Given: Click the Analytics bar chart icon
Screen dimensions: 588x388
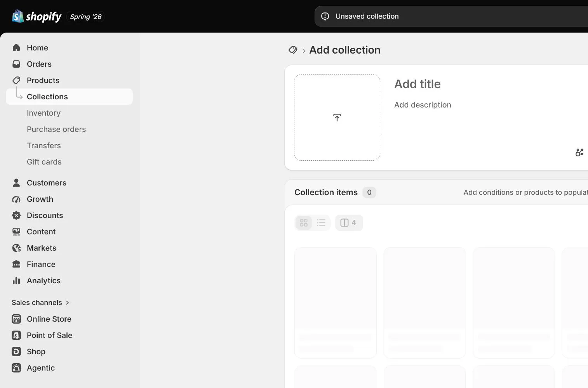Looking at the screenshot, I should coord(16,281).
